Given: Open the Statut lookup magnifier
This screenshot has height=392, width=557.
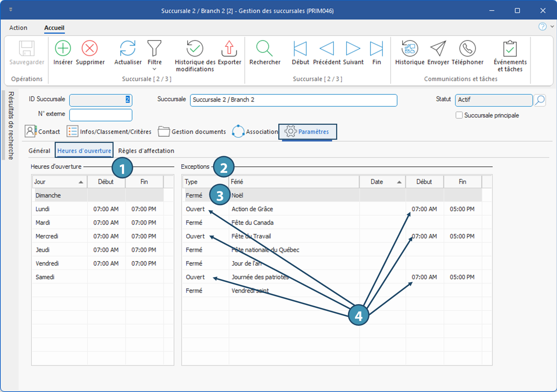Looking at the screenshot, I should pyautogui.click(x=540, y=100).
